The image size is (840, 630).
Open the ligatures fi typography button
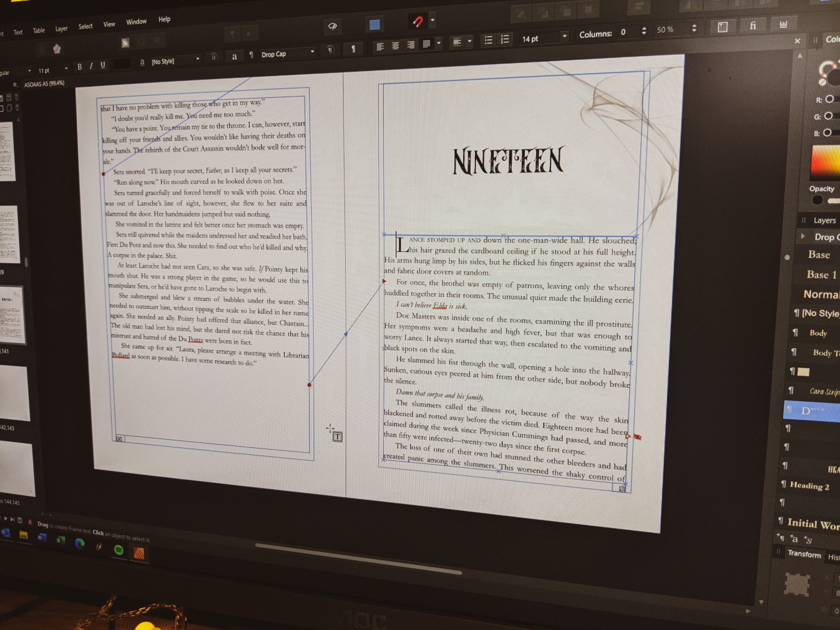tap(753, 26)
